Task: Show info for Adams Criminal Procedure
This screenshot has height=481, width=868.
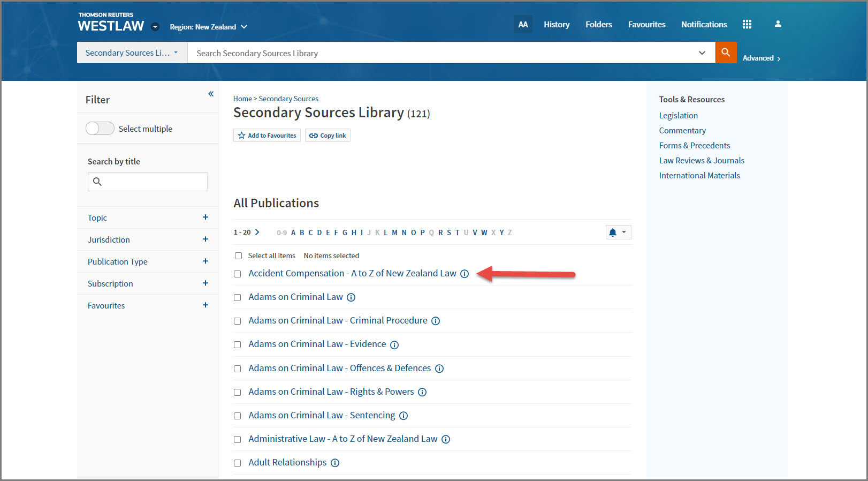Action: 436,321
